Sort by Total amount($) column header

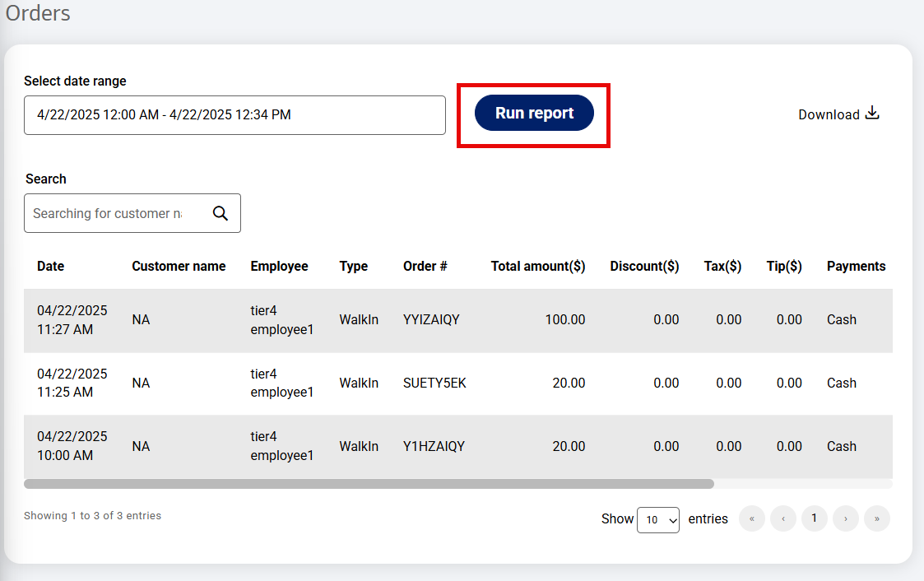pyautogui.click(x=538, y=267)
